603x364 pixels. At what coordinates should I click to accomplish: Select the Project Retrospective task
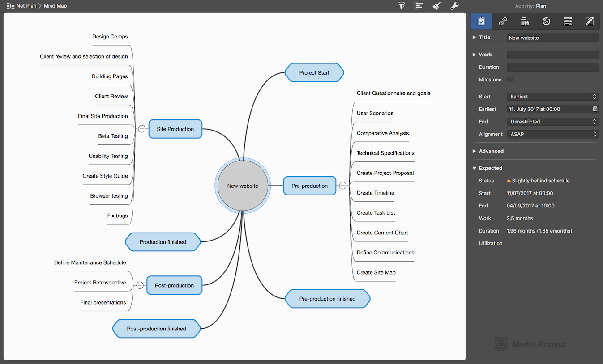[x=100, y=283]
